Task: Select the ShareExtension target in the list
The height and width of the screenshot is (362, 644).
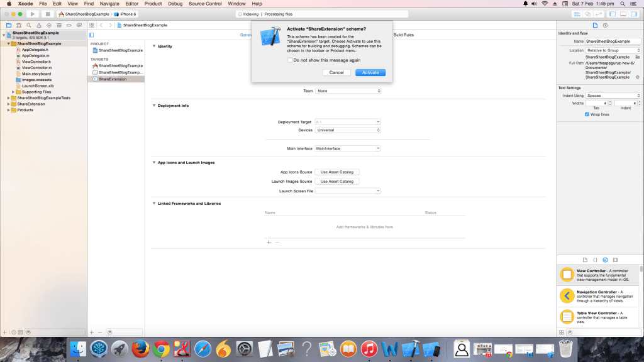Action: [x=116, y=79]
